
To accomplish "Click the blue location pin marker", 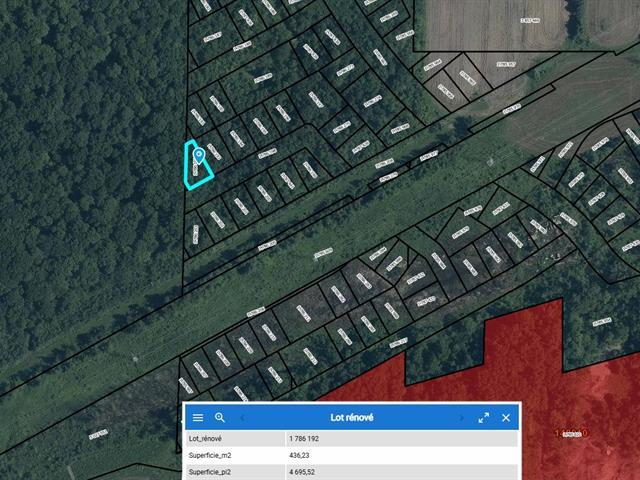I will tap(199, 154).
